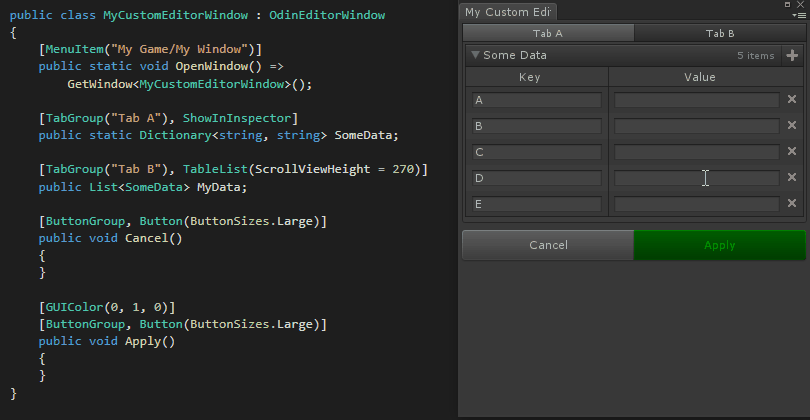Remove the row with key E

792,204
